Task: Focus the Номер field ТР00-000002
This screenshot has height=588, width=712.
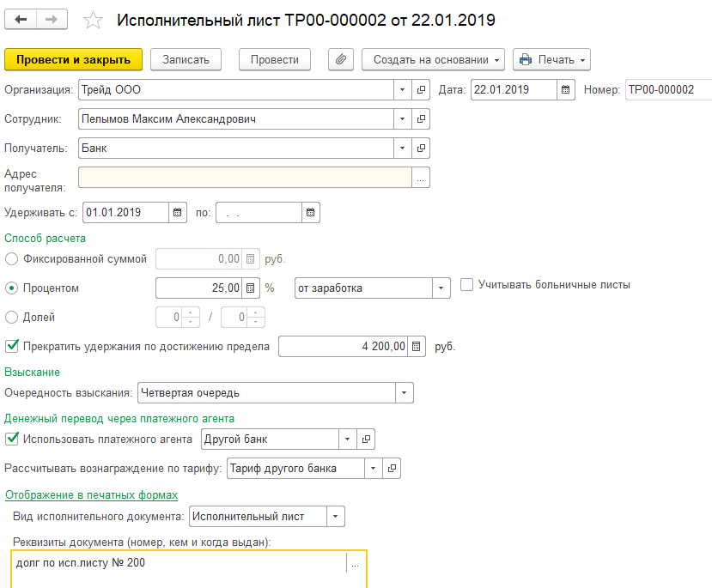Action: point(668,90)
